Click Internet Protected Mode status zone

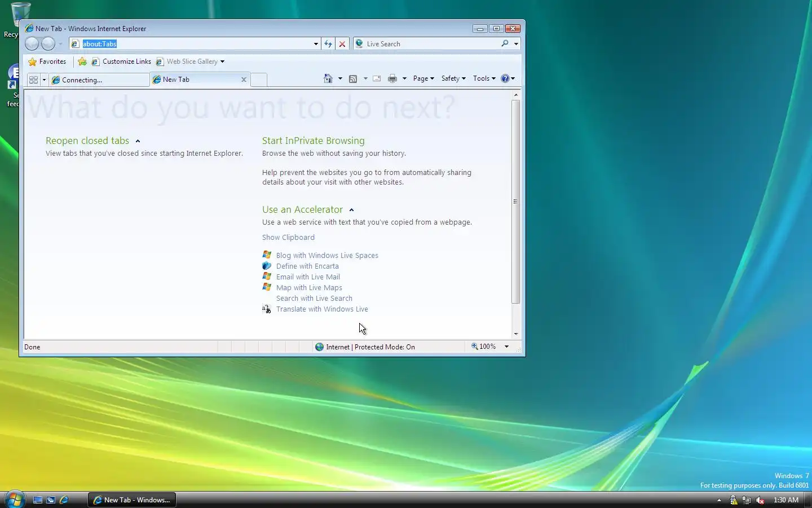365,347
